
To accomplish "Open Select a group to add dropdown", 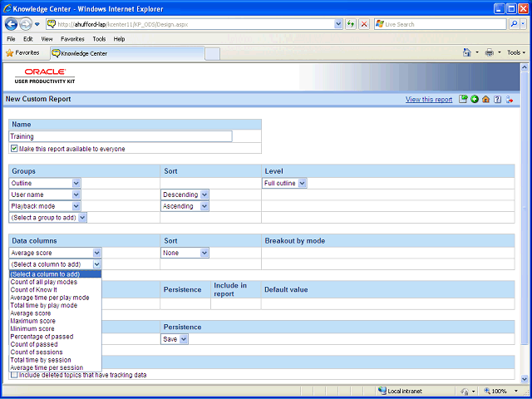I will pos(48,218).
